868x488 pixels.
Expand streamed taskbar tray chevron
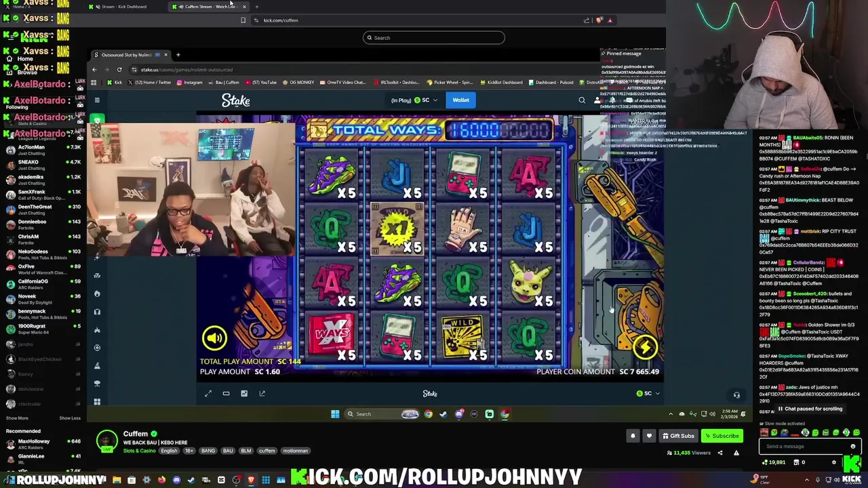pos(671,414)
